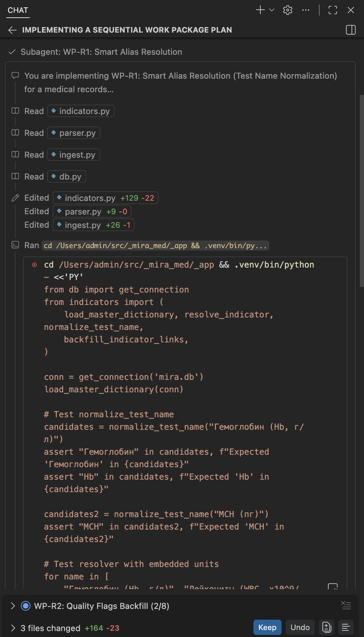The width and height of the screenshot is (364, 637).
Task: Start a new chat with the plus icon
Action: 260,10
